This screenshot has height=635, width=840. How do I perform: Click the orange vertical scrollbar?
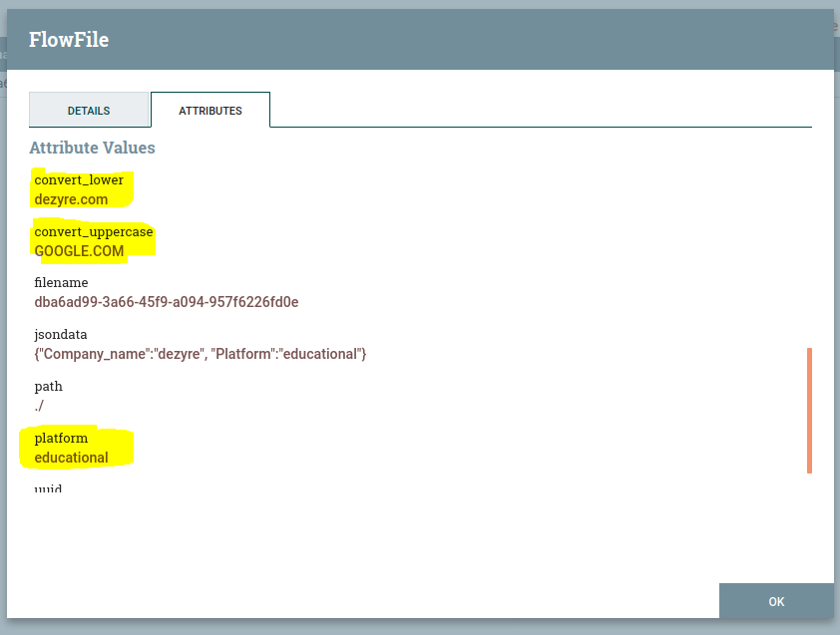coord(808,410)
